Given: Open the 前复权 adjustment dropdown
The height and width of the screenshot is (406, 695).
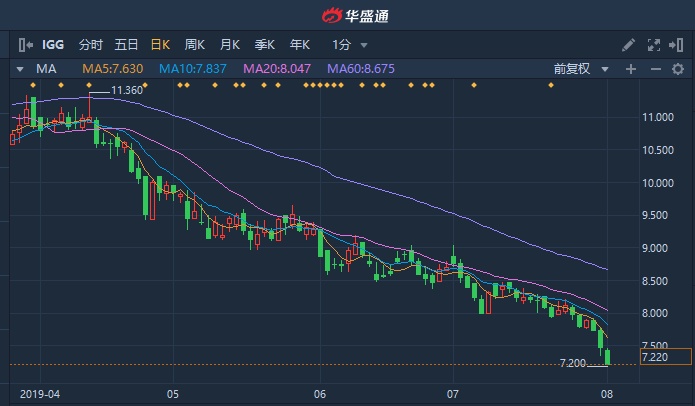Looking at the screenshot, I should [581, 69].
